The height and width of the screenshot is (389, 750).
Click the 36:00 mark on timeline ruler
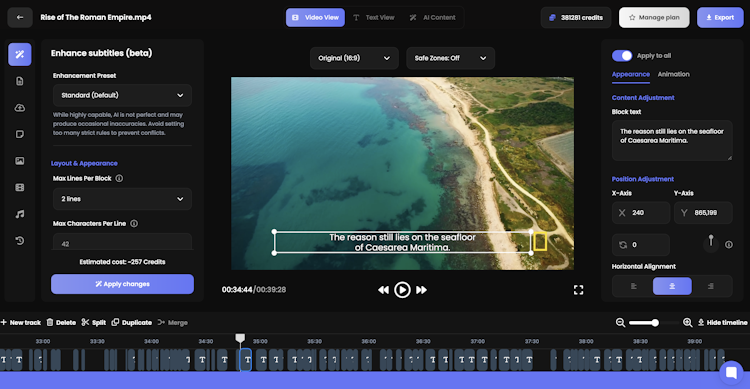coord(368,341)
